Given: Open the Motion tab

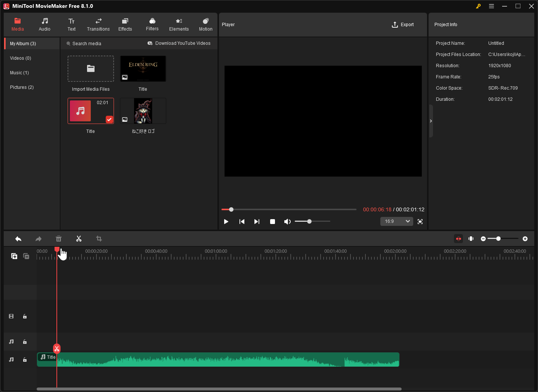Looking at the screenshot, I should [x=205, y=25].
